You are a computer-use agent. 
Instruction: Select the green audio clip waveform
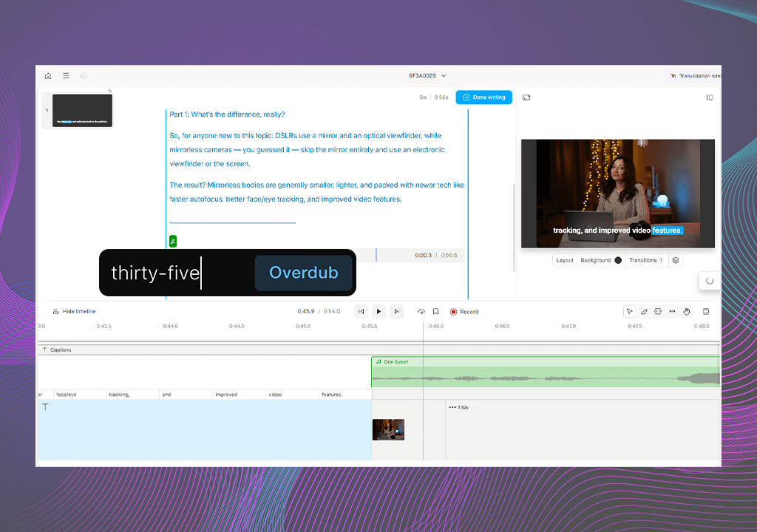[x=546, y=372]
